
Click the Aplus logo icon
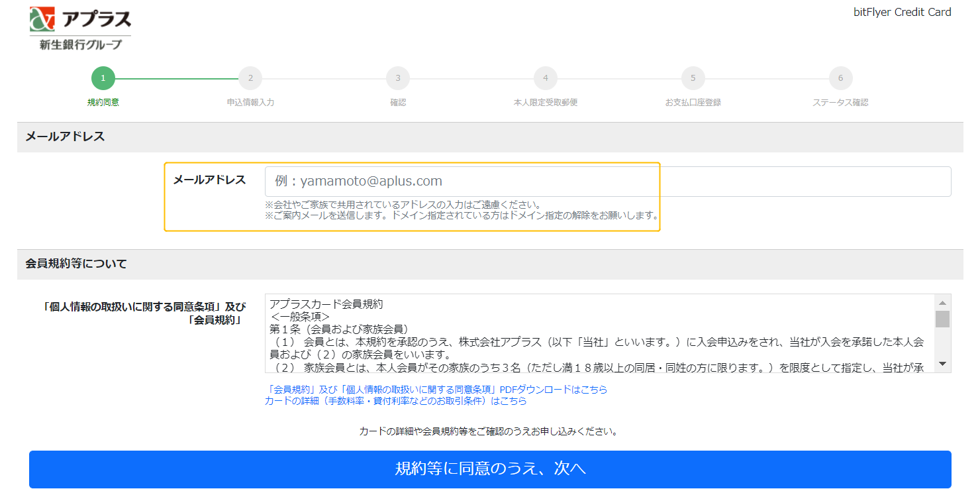(x=43, y=20)
